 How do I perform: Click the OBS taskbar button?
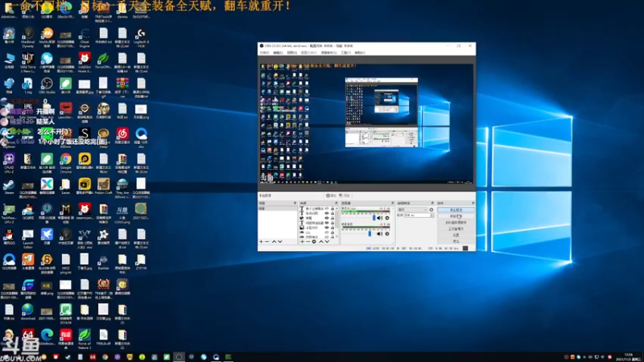click(179, 357)
